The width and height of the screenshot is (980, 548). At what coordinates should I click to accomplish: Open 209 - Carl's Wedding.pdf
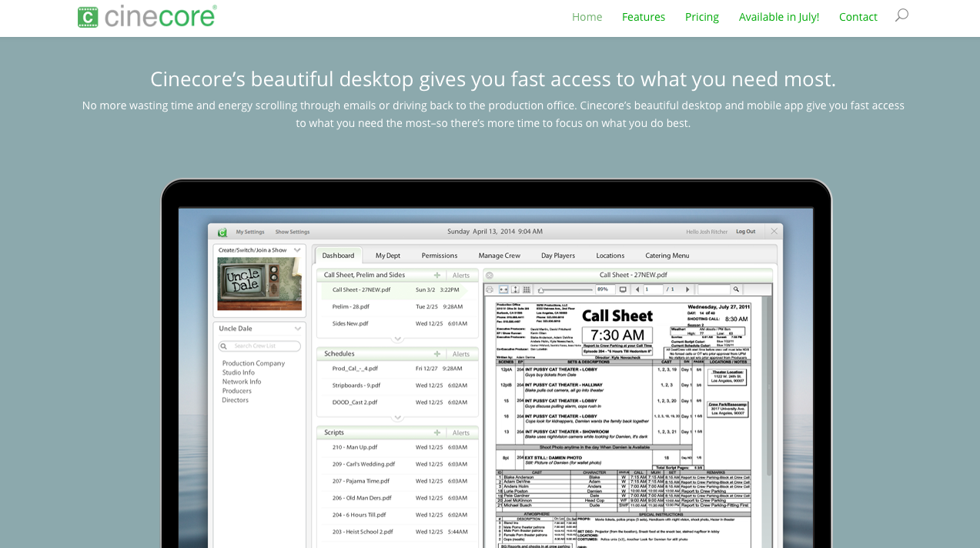point(363,464)
